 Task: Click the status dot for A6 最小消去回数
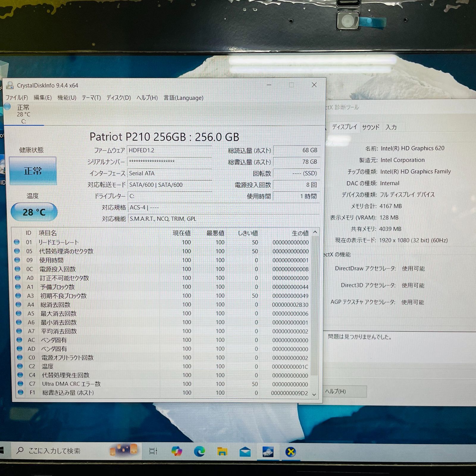19,322
